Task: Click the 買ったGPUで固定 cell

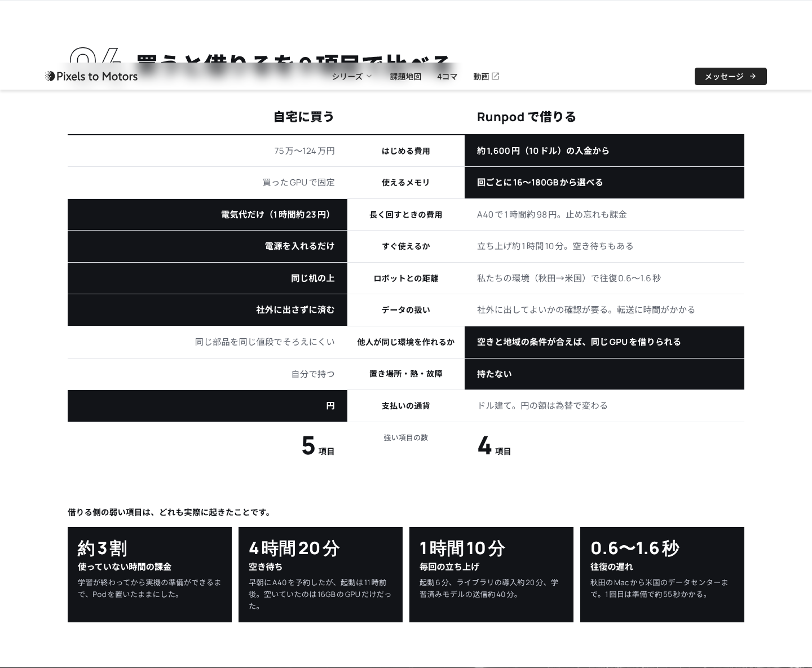Action: coord(208,183)
